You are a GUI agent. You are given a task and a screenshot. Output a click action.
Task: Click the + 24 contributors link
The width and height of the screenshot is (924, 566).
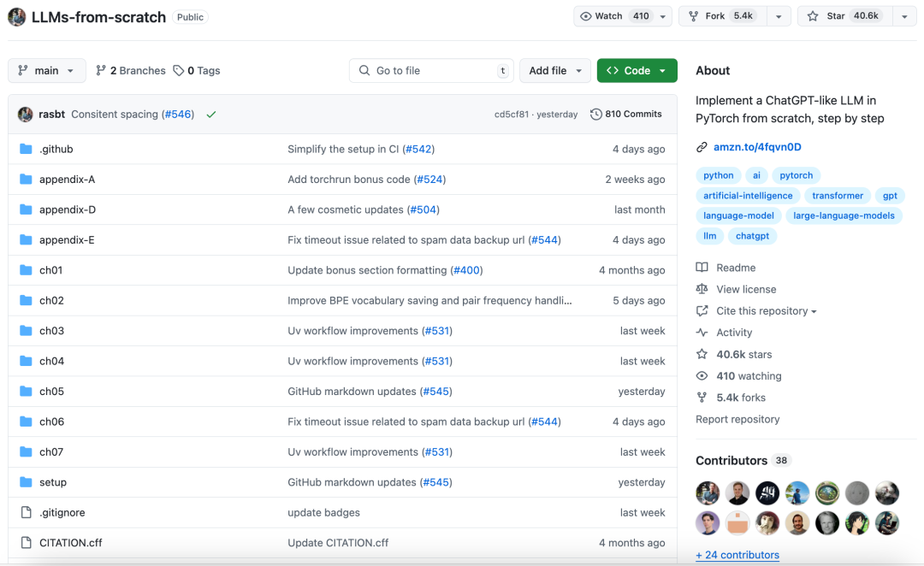coord(737,555)
